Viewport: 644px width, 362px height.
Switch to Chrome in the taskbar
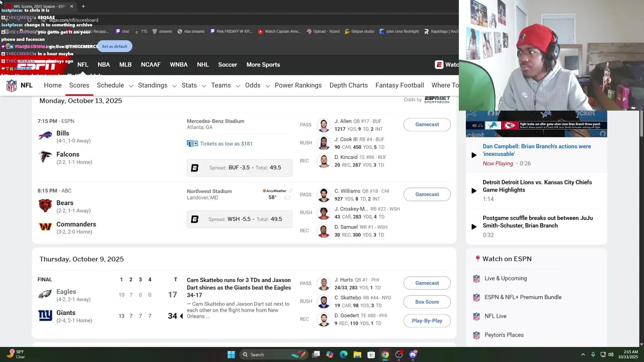pyautogui.click(x=385, y=354)
